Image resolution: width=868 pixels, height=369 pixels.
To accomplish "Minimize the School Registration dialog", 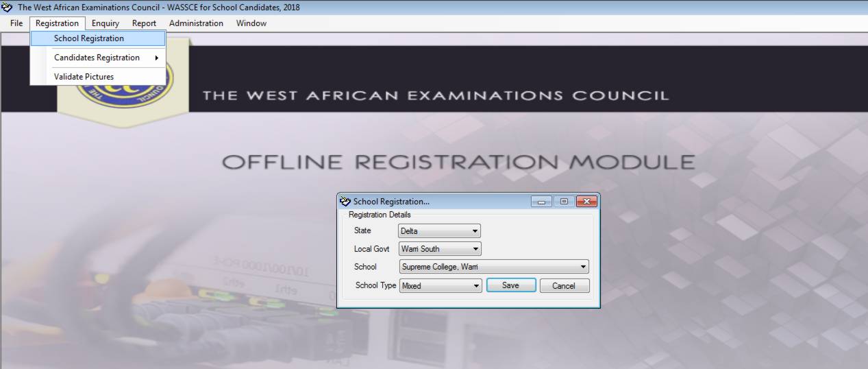I will coord(541,202).
